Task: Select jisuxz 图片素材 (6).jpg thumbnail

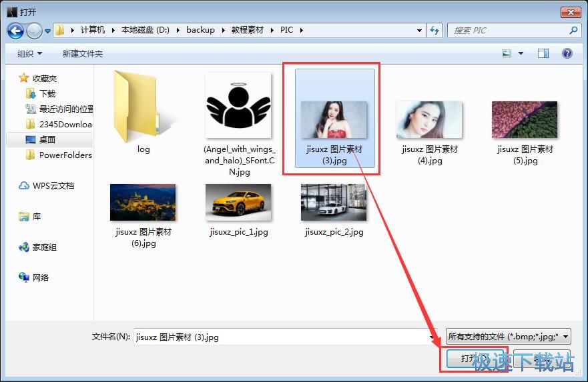Action: coord(143,202)
